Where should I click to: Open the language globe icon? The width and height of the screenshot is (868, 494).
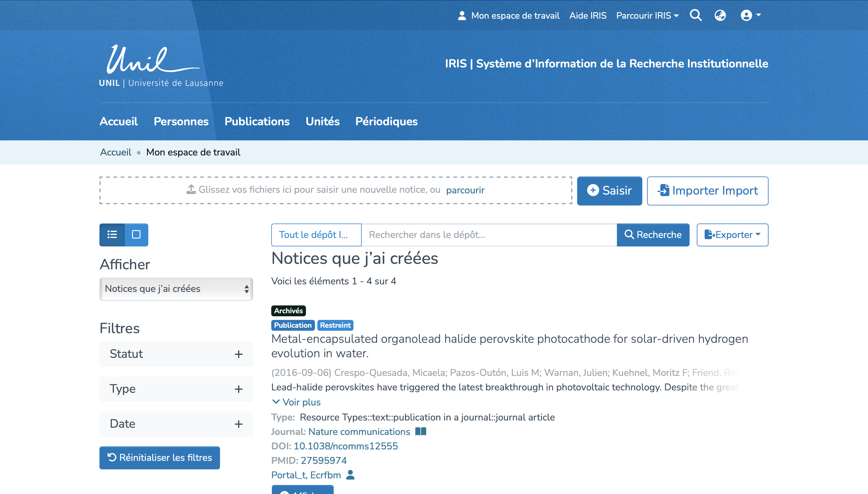pos(720,15)
